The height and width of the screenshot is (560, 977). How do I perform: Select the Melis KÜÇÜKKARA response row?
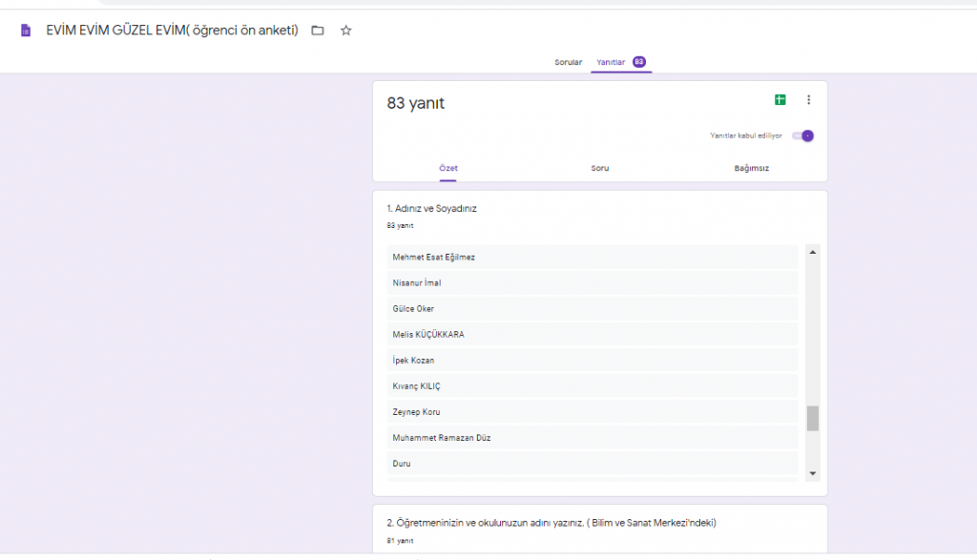[428, 335]
